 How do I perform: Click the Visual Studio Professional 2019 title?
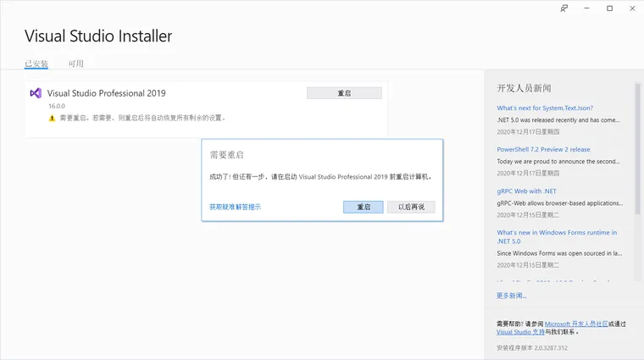(107, 93)
